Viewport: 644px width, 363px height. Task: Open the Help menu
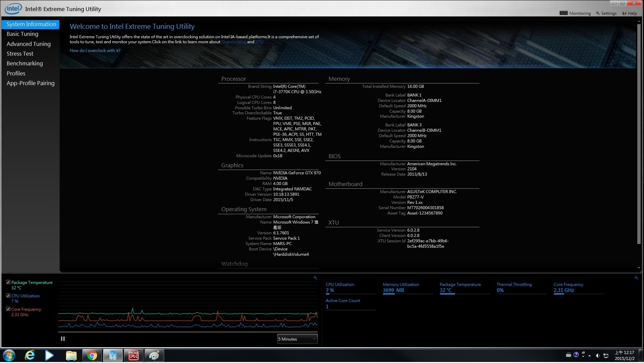(630, 13)
